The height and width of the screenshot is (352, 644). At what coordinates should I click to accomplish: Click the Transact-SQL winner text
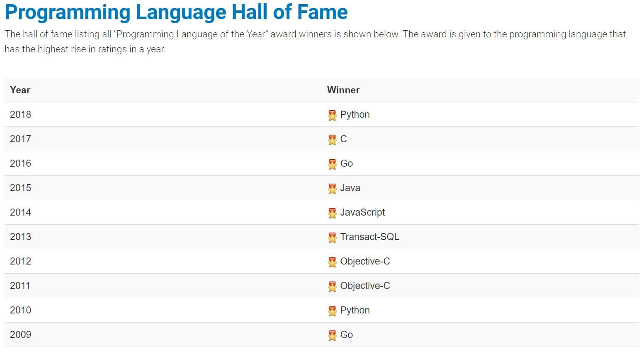click(369, 237)
